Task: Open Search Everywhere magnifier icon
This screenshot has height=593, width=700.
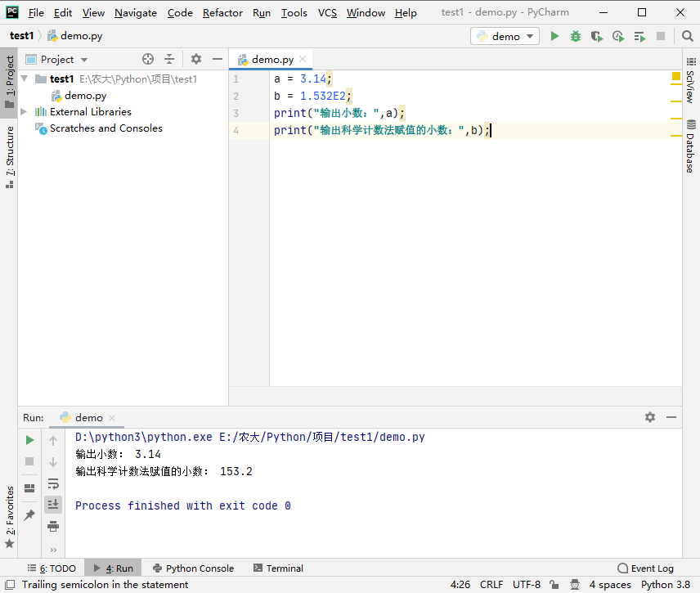Action: [x=687, y=36]
